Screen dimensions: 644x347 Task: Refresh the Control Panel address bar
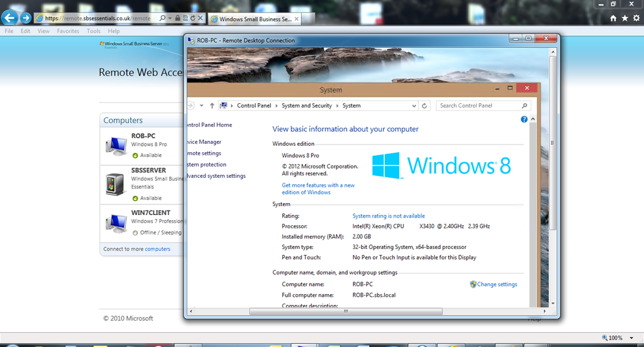coord(425,106)
